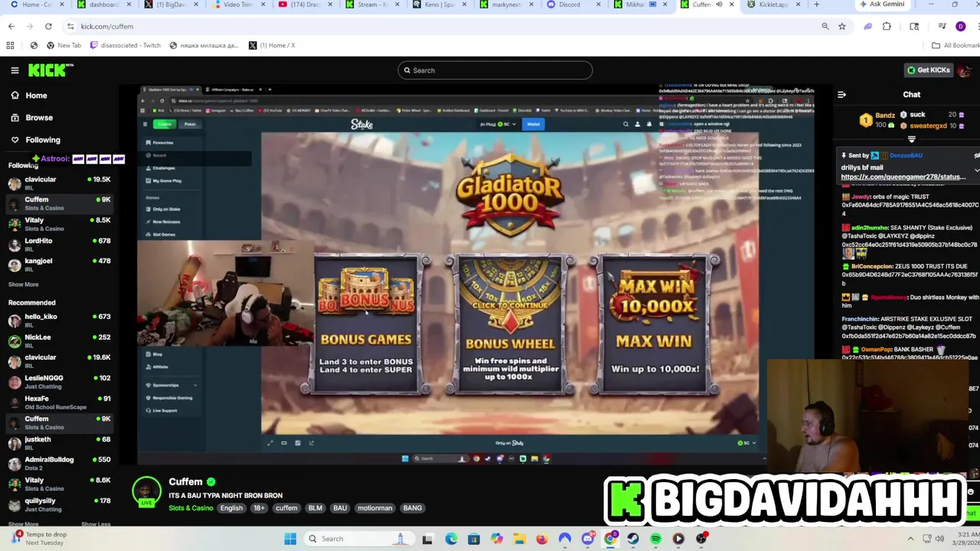Open the Kick hamburger menu icon
This screenshot has height=551, width=980.
[x=15, y=70]
